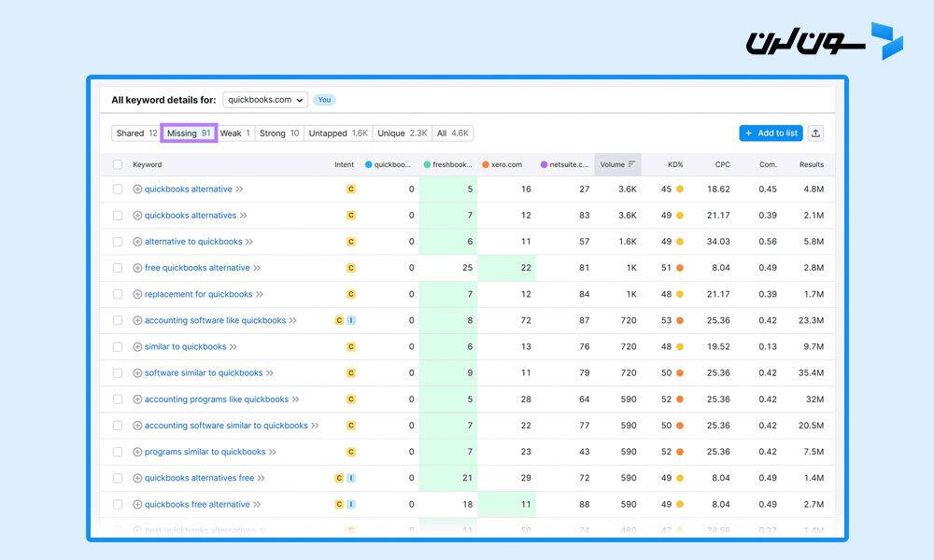Check the 'quickbooks alternatives' row checkbox
The height and width of the screenshot is (560, 934).
118,216
